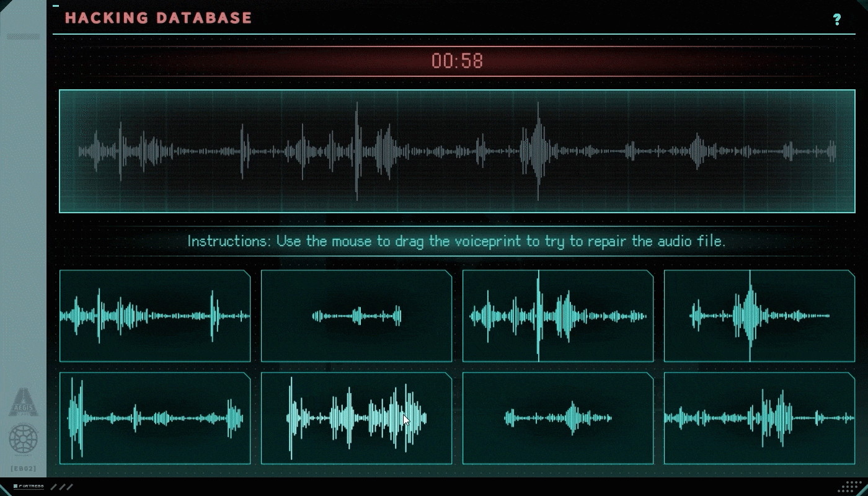Click the large damaged audio waveform panel

[457, 151]
